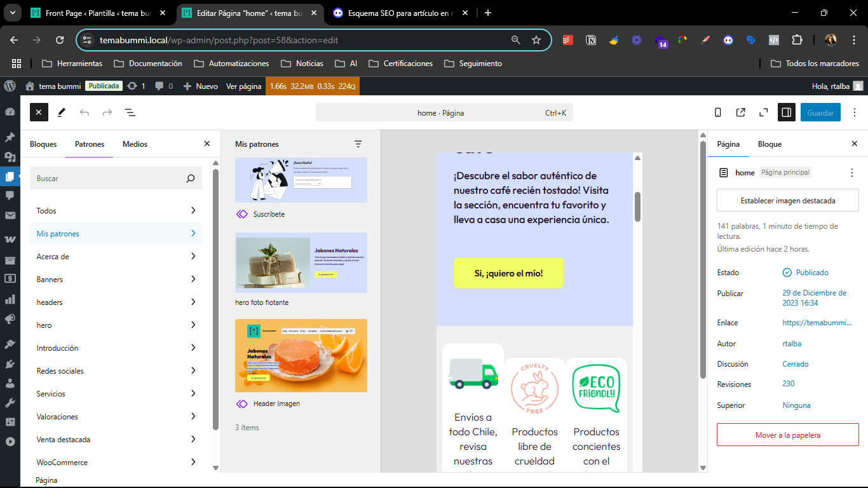Click the Guardar button
The image size is (868, 488).
click(820, 112)
